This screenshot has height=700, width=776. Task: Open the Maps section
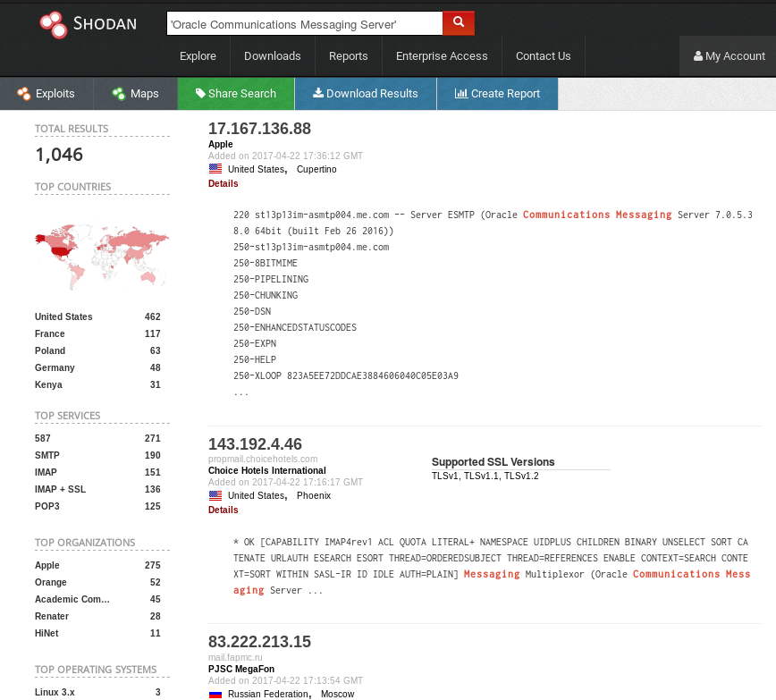(x=136, y=94)
